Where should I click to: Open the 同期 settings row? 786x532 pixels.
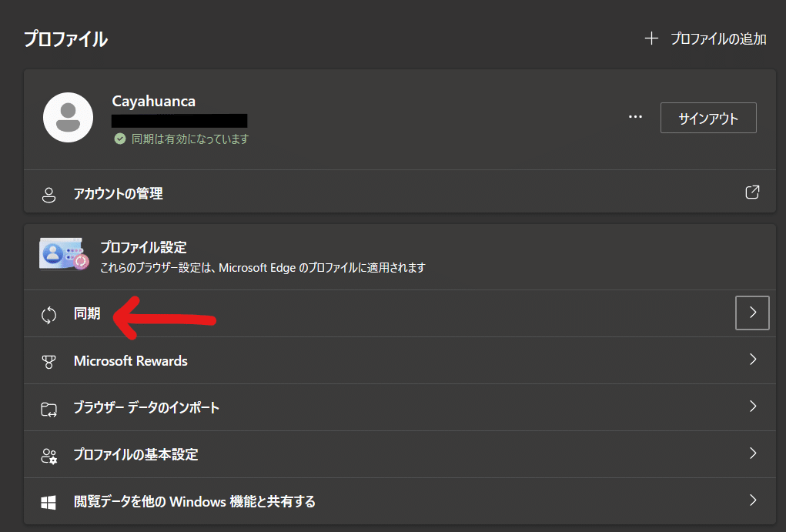(400, 313)
